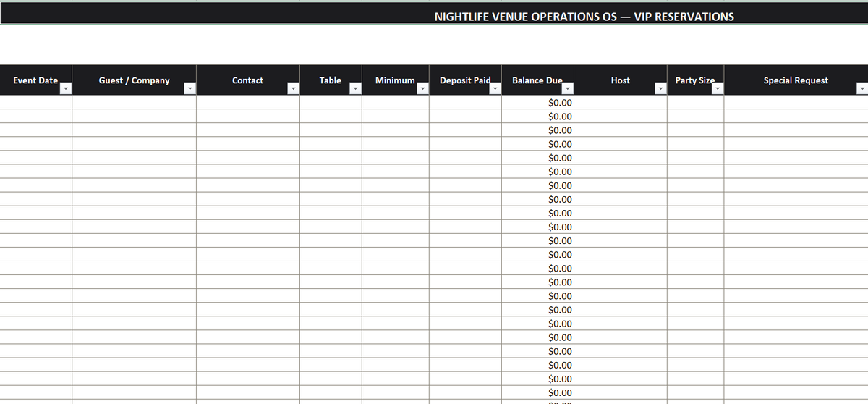Open the Party Size filter dropdown
This screenshot has height=404, width=868.
point(717,88)
